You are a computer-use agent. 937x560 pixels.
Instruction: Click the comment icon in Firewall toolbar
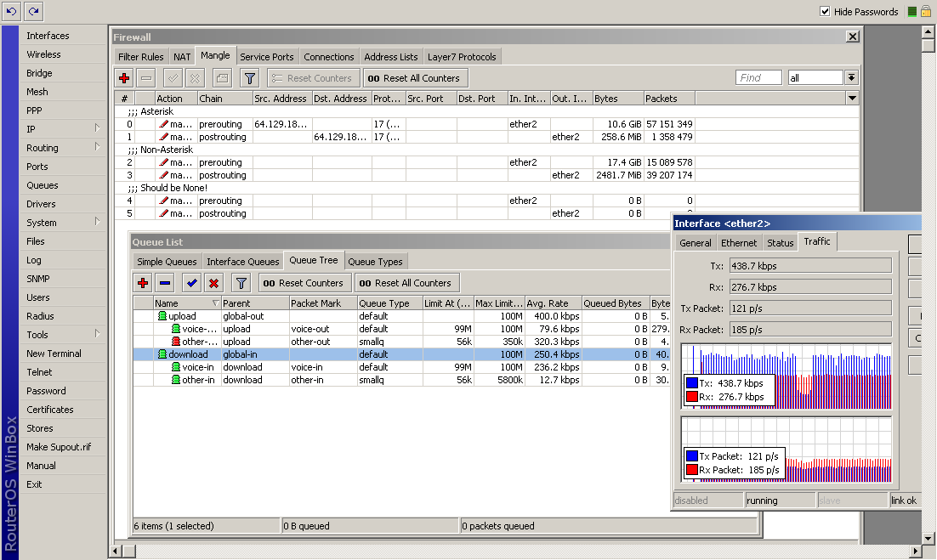221,78
